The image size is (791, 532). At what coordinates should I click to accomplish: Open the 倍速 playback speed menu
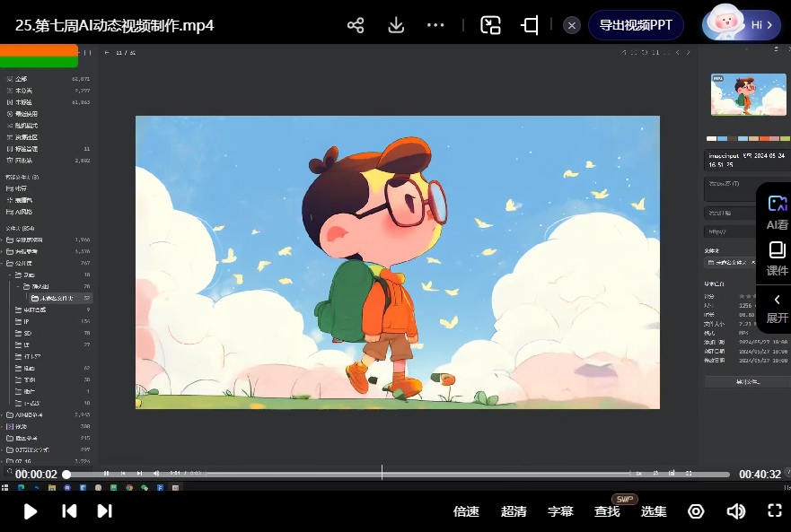(466, 511)
